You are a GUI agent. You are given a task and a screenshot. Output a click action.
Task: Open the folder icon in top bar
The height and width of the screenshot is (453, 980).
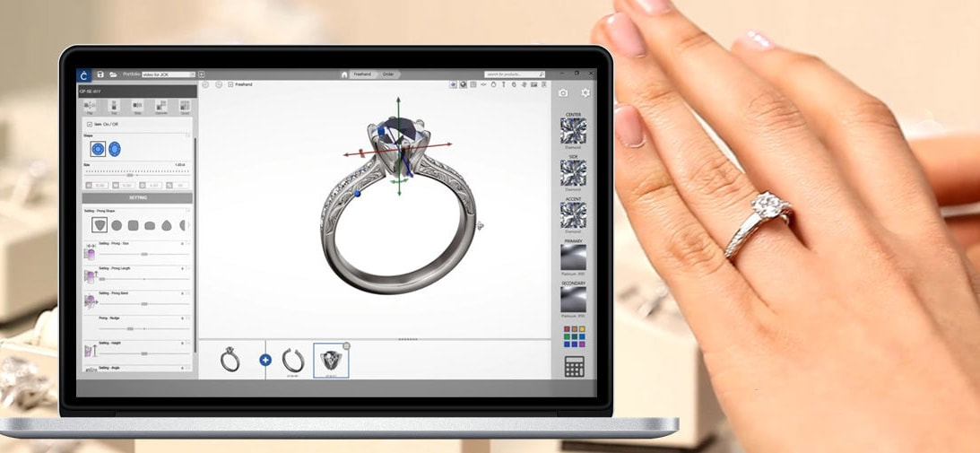click(113, 74)
